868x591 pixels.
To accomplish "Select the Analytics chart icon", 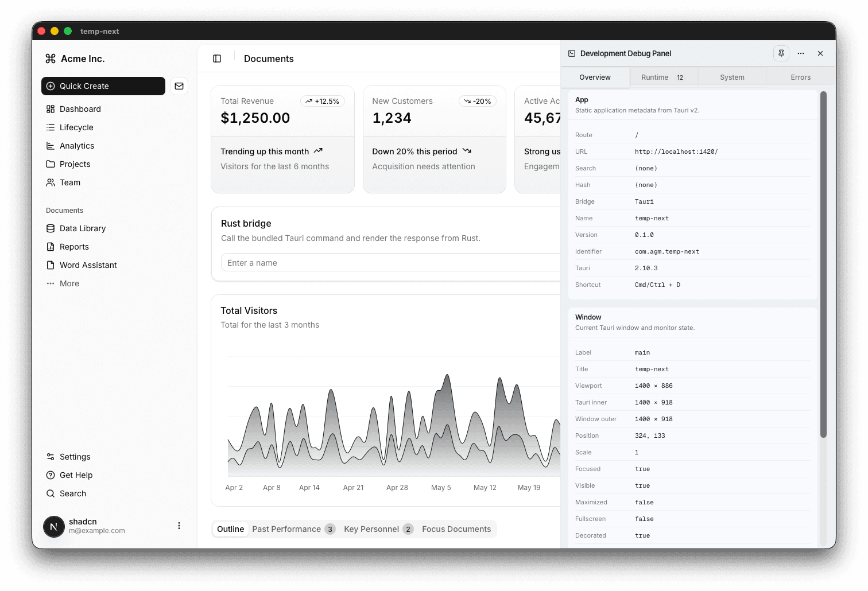I will (x=51, y=146).
